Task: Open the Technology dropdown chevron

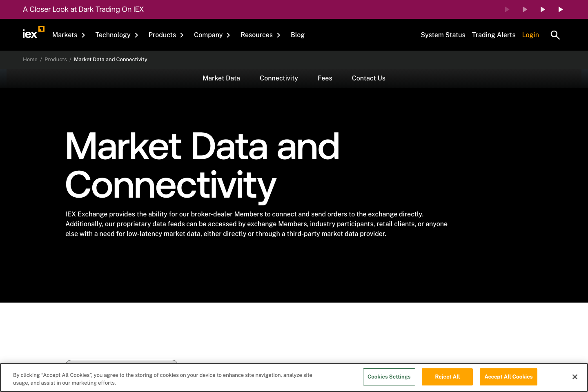Action: 136,35
